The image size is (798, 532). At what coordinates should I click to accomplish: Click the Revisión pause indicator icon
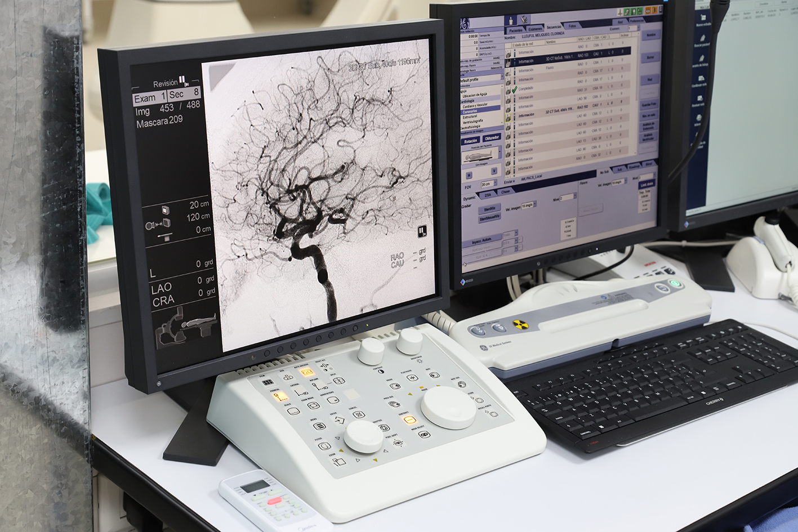pyautogui.click(x=182, y=80)
